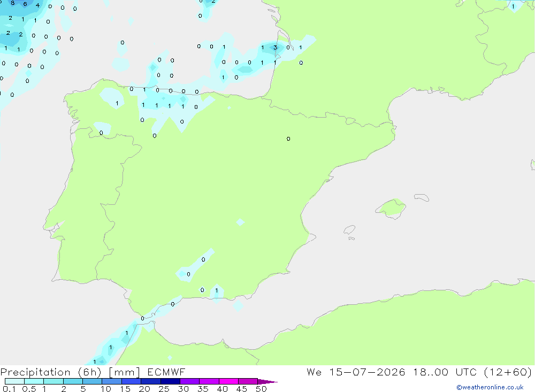Image resolution: width=535 pixels, height=392 pixels.
Task: Click the small cyan precipitation diamond in central-southern Spain
Action: pos(240,222)
